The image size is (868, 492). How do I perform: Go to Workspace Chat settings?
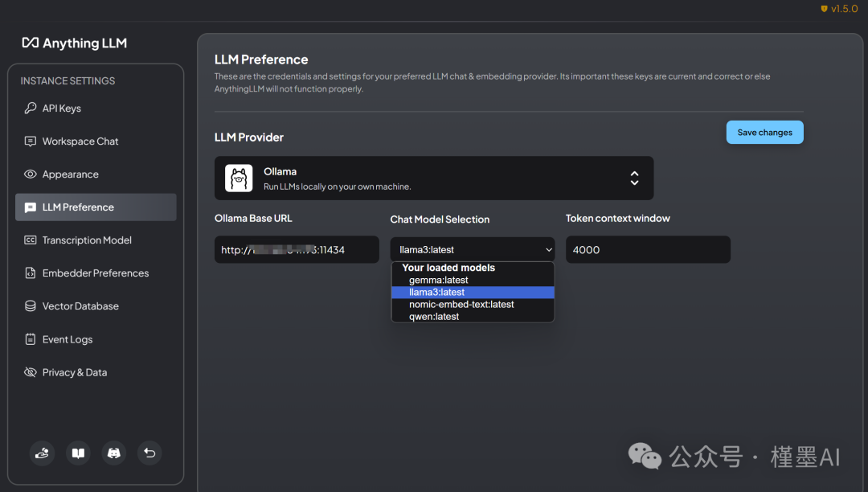coord(96,141)
